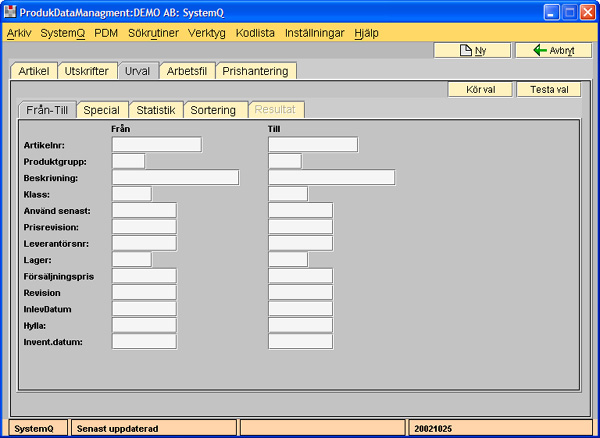Select the Arbetsfil tab
This screenshot has height=438, width=600.
[x=188, y=71]
